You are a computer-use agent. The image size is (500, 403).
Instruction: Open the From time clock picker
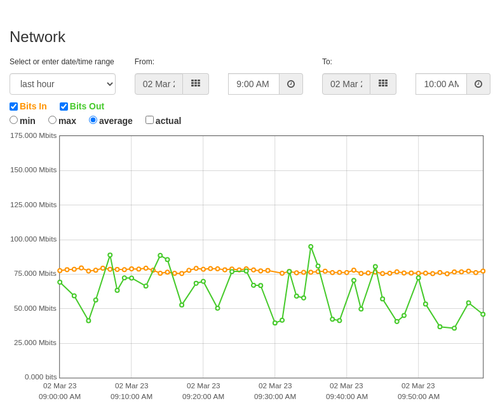click(291, 84)
